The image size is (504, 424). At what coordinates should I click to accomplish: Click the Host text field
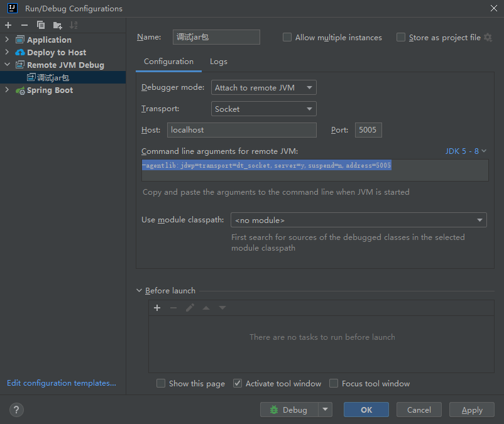tap(242, 130)
